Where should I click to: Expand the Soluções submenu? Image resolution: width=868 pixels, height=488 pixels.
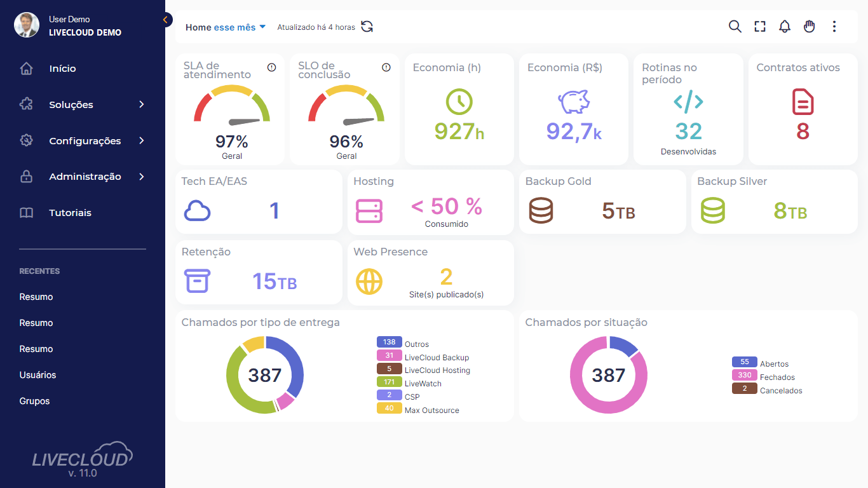(142, 105)
